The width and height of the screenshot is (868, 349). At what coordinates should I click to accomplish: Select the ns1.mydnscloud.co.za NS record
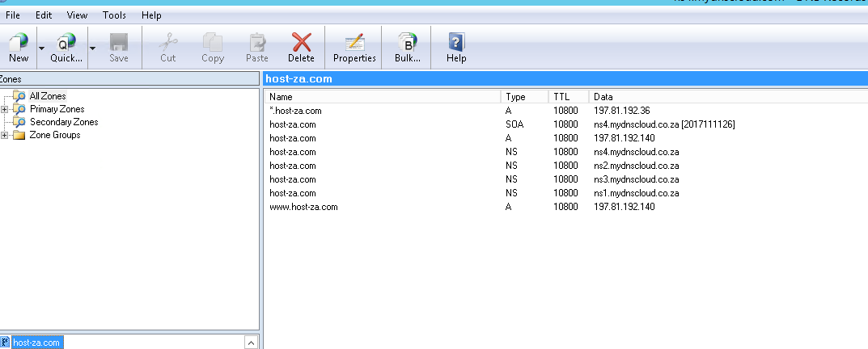[565, 193]
